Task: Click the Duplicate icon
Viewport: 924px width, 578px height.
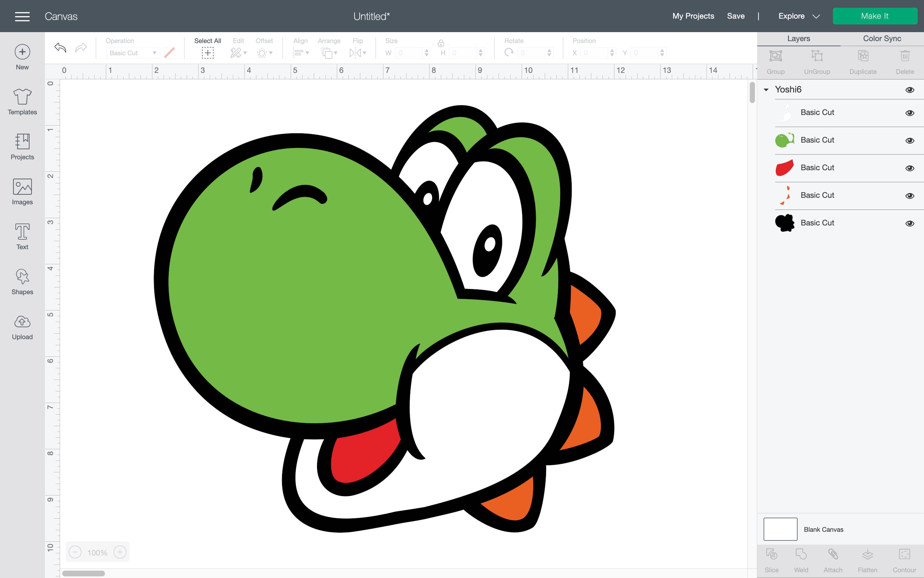Action: pyautogui.click(x=863, y=56)
